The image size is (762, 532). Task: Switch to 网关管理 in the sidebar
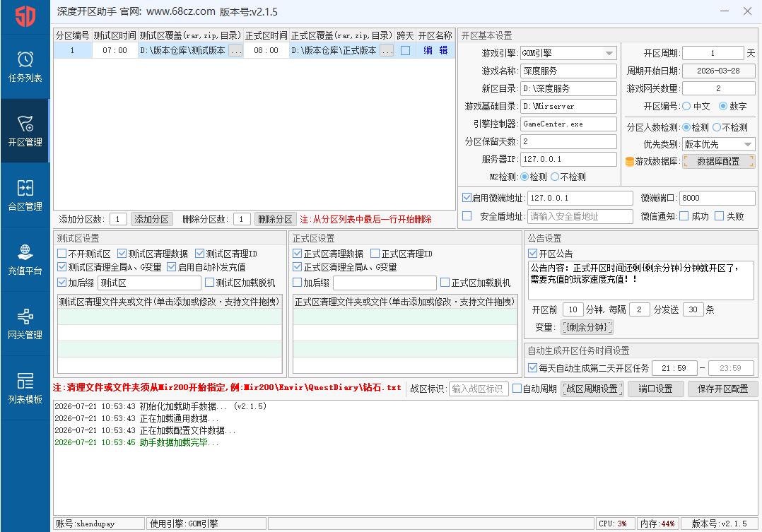coord(25,323)
